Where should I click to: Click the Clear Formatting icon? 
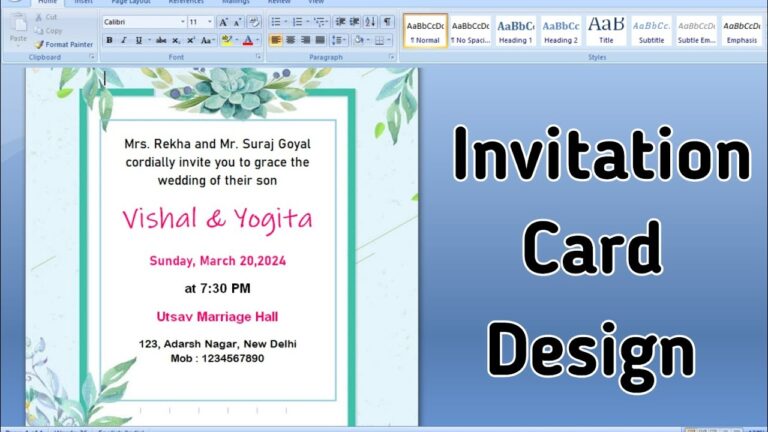pos(253,21)
